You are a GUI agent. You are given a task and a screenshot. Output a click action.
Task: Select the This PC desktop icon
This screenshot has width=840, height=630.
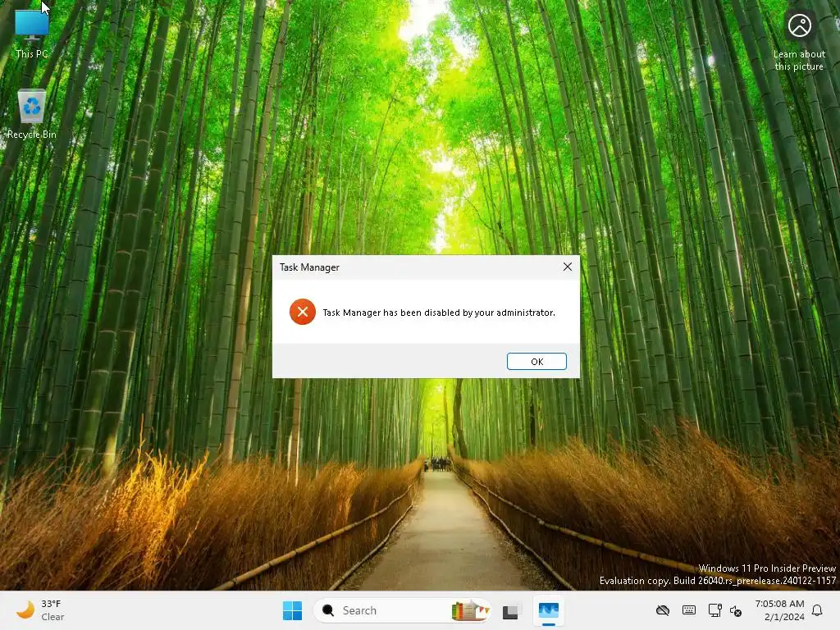tap(32, 33)
